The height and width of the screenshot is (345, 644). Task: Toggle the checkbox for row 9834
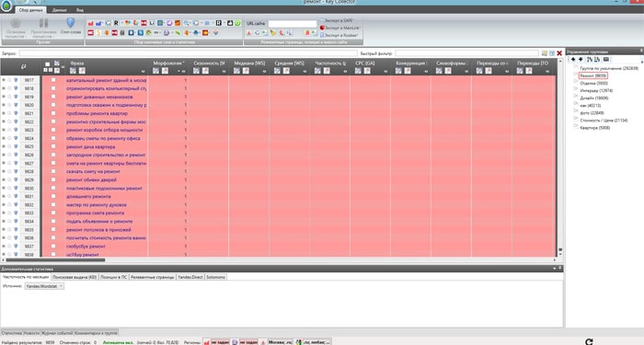pos(53,222)
